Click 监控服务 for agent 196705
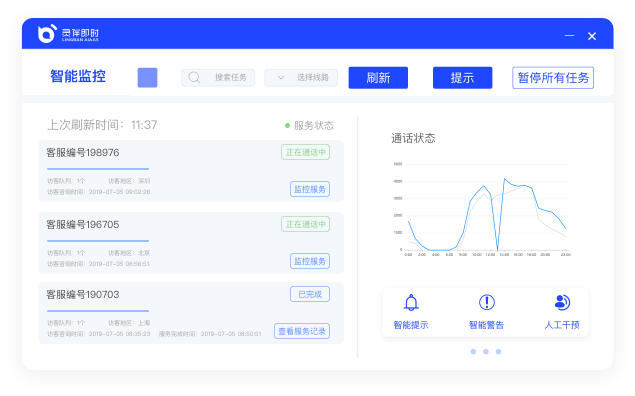 pyautogui.click(x=310, y=261)
